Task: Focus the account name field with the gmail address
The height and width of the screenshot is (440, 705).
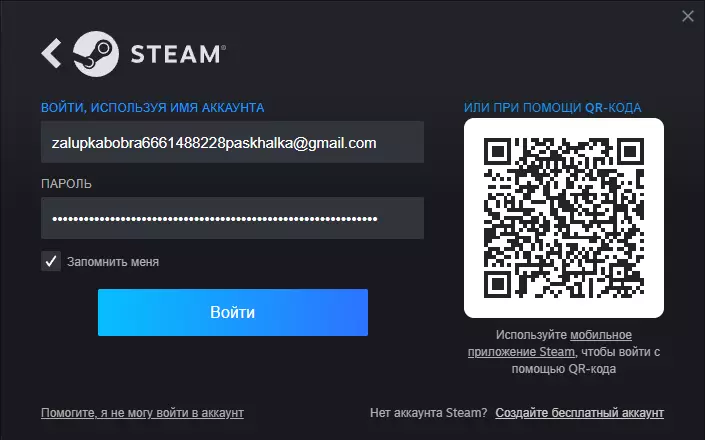Action: tap(232, 142)
